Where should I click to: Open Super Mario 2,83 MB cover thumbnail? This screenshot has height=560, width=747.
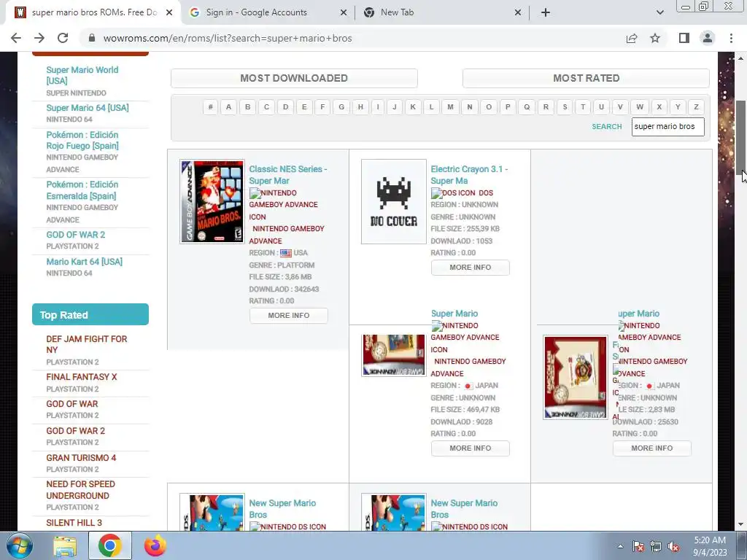coord(576,377)
